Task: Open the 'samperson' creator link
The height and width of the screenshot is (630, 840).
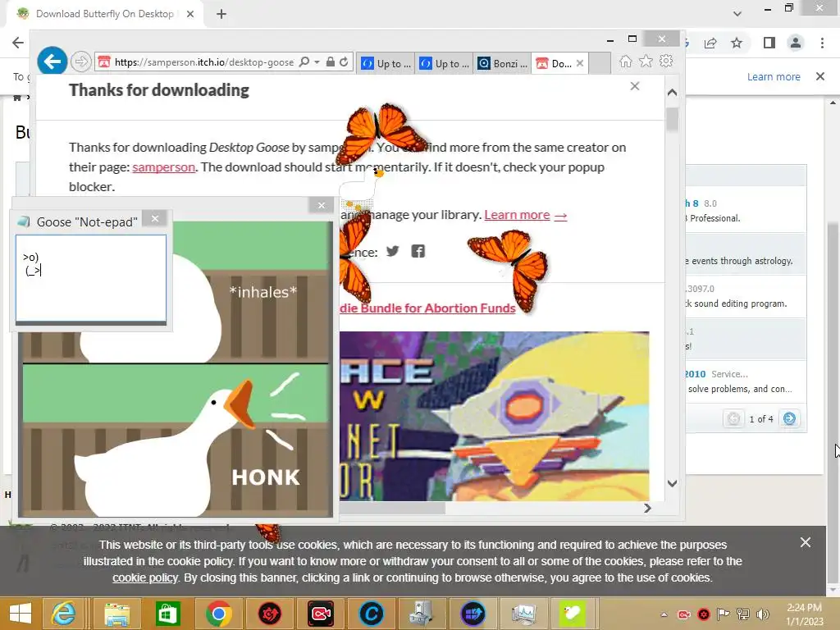Action: tap(163, 167)
